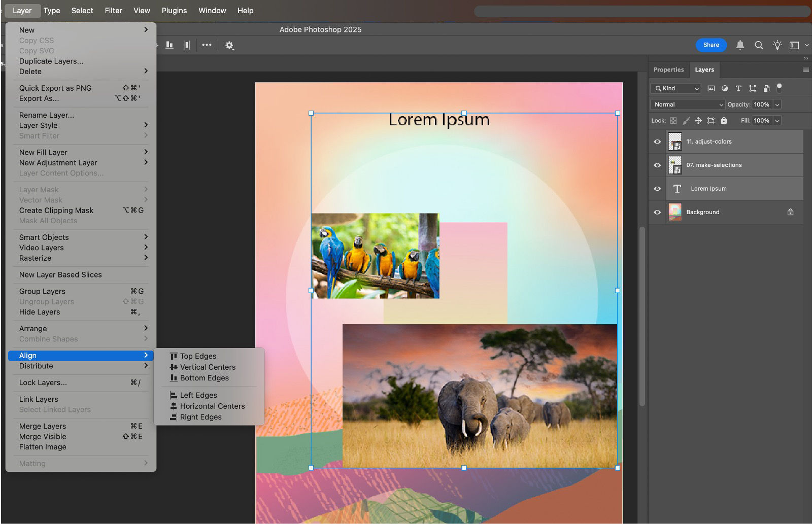
Task: Select the Background layer thumbnail
Action: (x=675, y=212)
